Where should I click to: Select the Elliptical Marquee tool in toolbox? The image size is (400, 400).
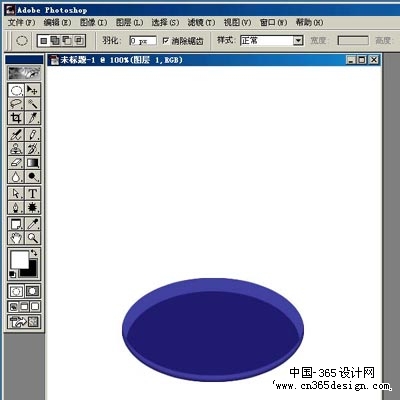(x=16, y=90)
